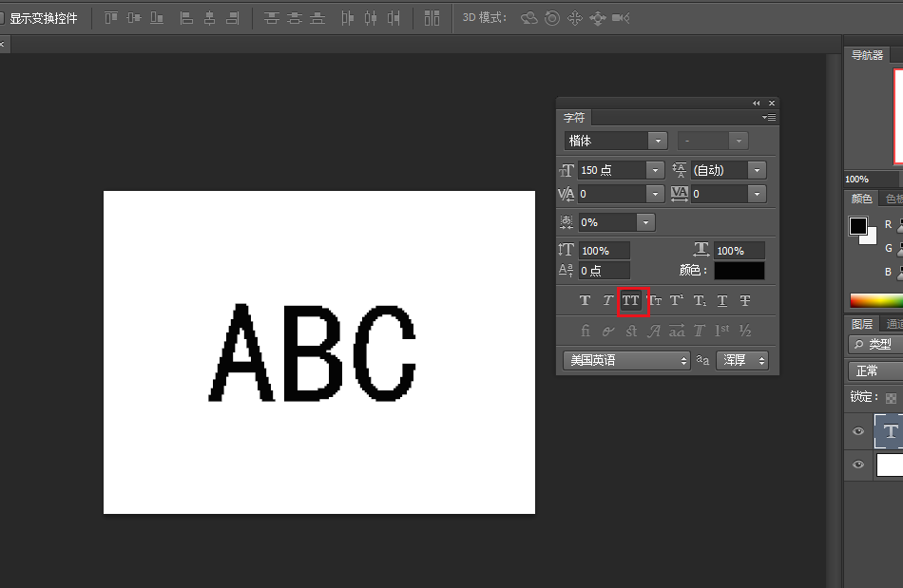Open the tracking dropdown arrow
Viewport: 903px width, 588px height.
coord(758,195)
